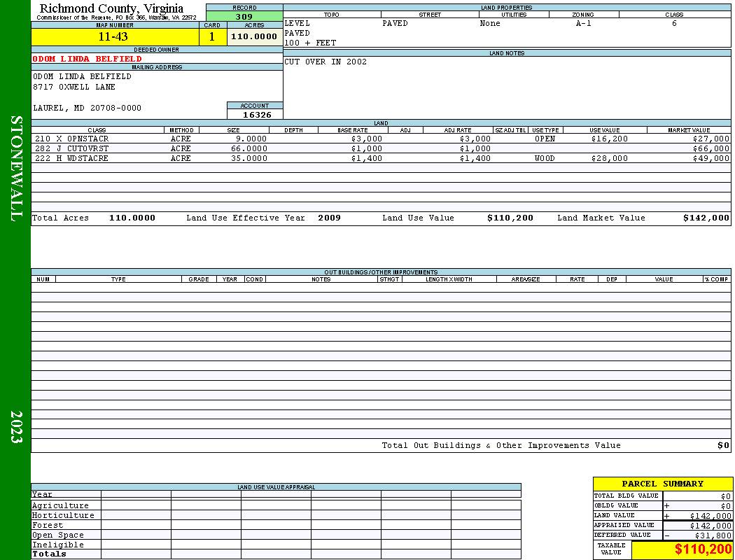Click the Forest row label
This screenshot has height=560, width=735.
coord(48,525)
